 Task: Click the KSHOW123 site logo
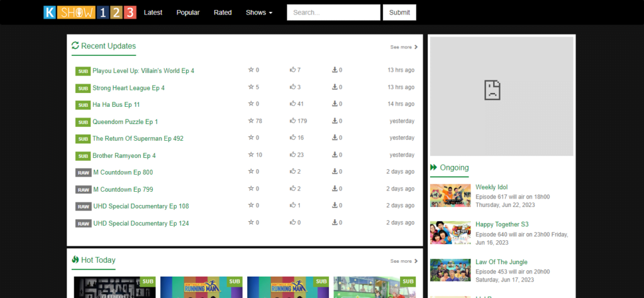[x=90, y=13]
